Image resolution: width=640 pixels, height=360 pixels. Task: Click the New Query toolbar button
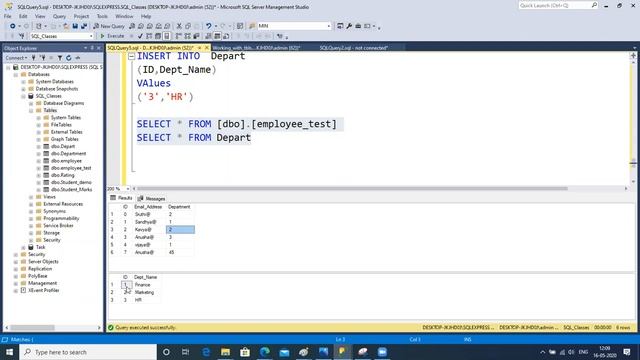(x=109, y=26)
